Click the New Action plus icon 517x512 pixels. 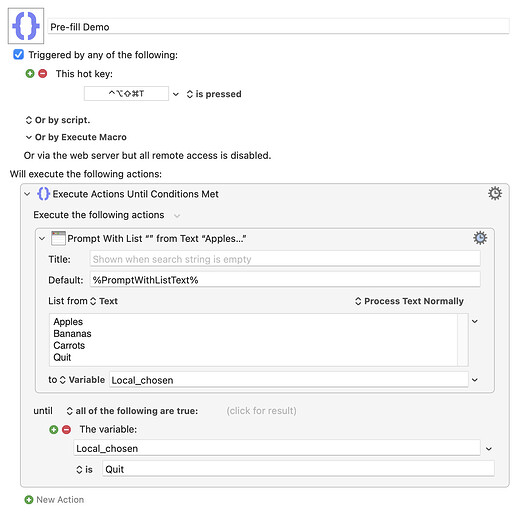[x=29, y=500]
